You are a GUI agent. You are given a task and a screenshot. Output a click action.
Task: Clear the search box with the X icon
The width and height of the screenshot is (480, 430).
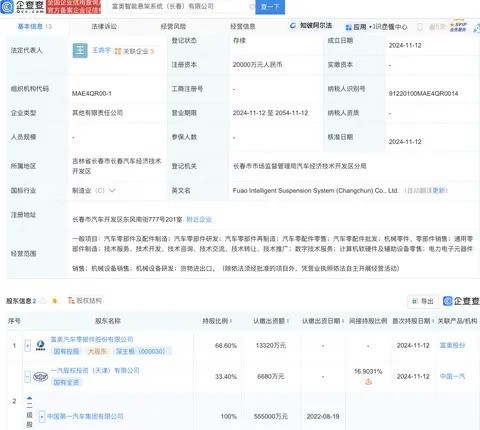pyautogui.click(x=251, y=6)
